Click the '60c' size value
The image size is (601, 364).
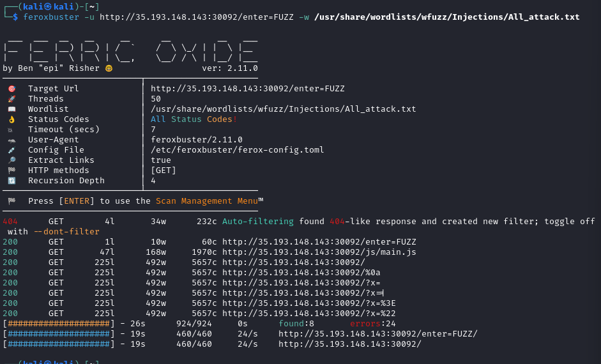point(209,242)
